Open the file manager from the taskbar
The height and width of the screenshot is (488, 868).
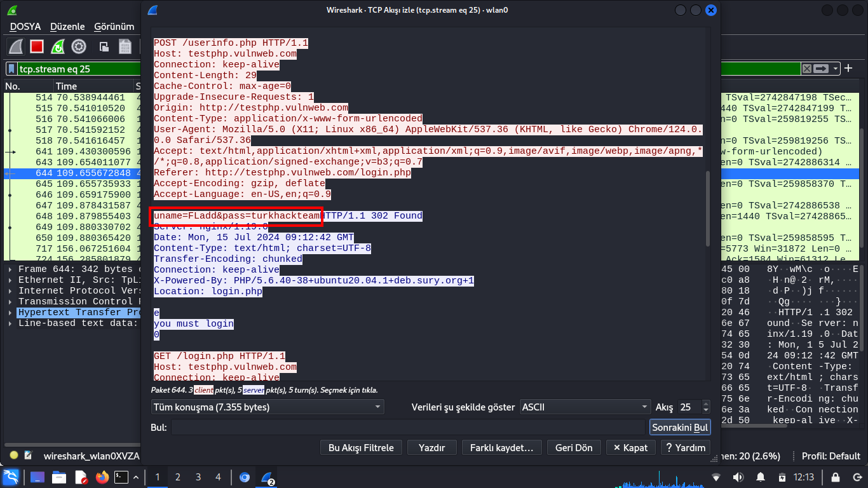pyautogui.click(x=59, y=477)
